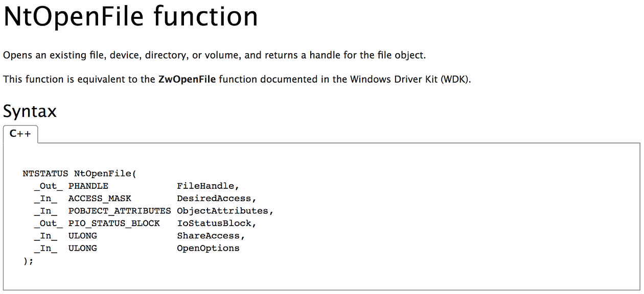Viewport: 644px width, 294px height.
Task: Click NTSTATUS return type in code
Action: point(45,174)
